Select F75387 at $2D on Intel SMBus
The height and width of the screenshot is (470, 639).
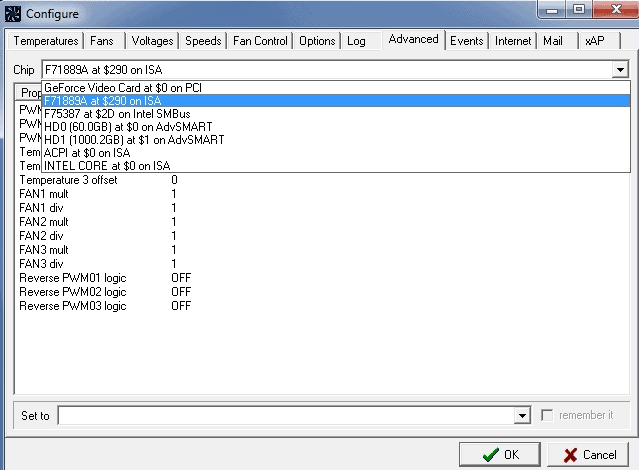click(336, 114)
